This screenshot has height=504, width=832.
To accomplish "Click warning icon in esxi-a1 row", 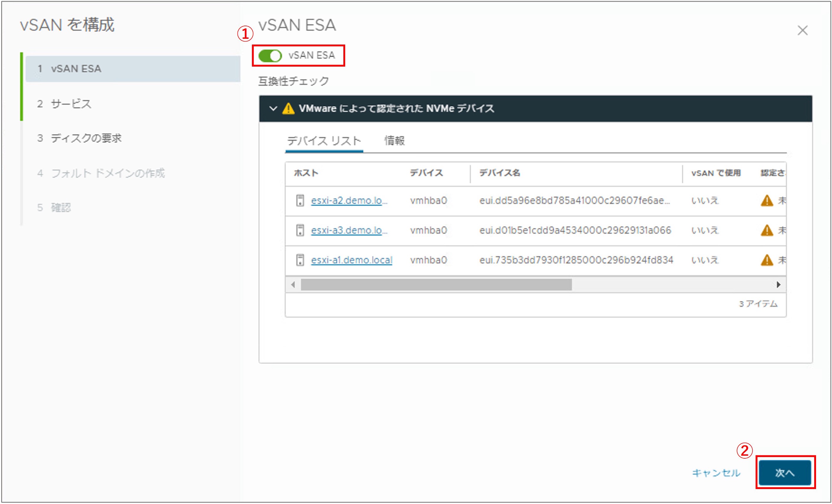I will (x=767, y=260).
